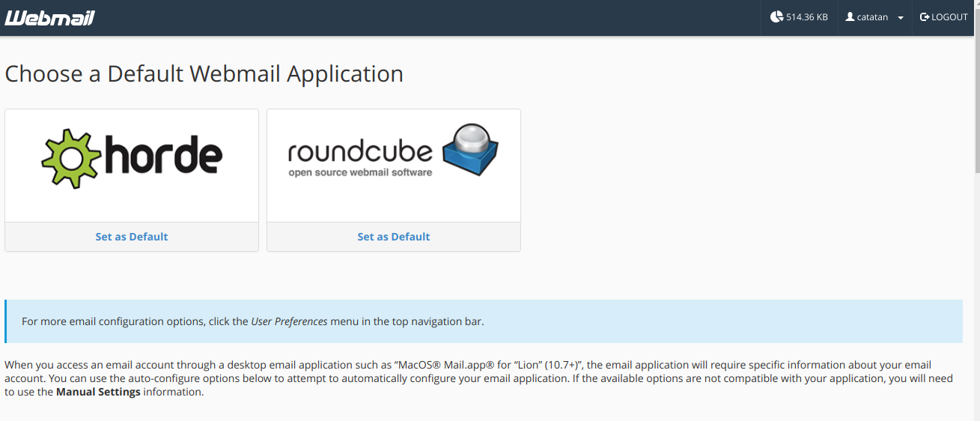Click the disk usage pie chart icon
Image resolution: width=980 pixels, height=421 pixels.
click(x=776, y=16)
